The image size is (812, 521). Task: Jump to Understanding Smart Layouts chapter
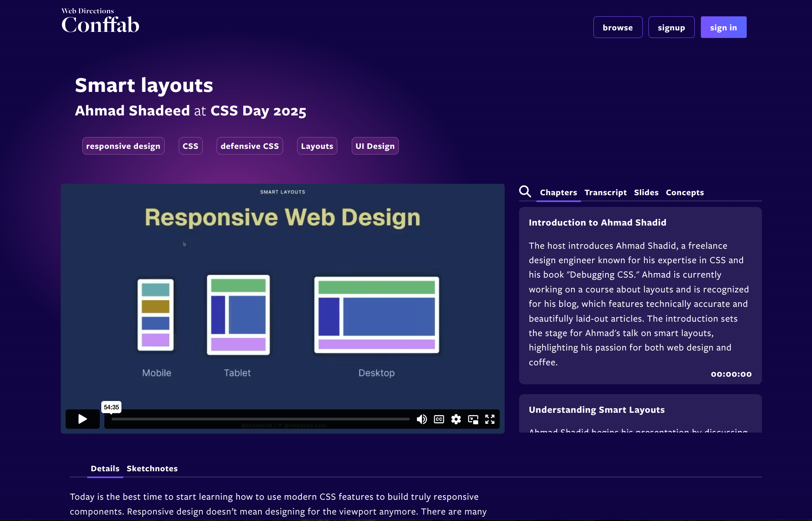(x=596, y=410)
